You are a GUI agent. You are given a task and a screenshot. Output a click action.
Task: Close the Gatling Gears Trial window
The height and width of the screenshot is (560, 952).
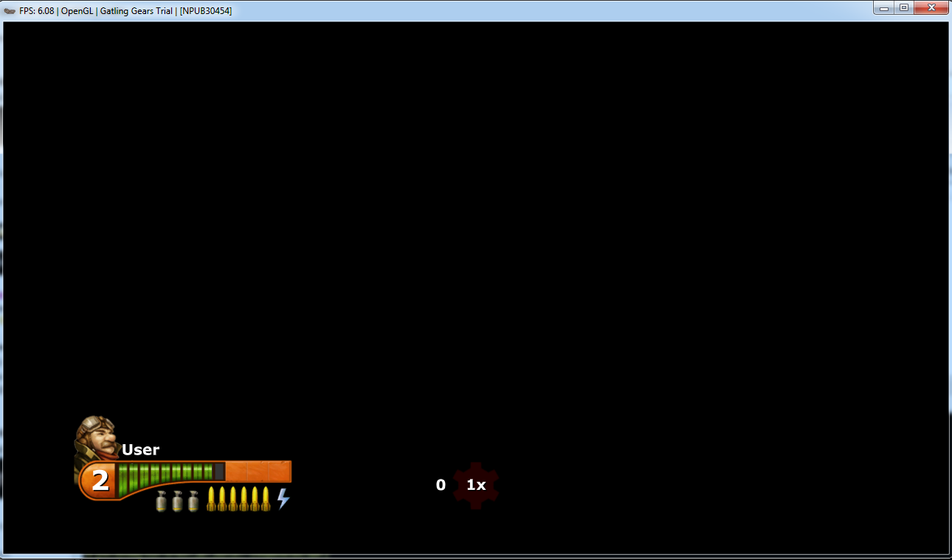pos(931,8)
